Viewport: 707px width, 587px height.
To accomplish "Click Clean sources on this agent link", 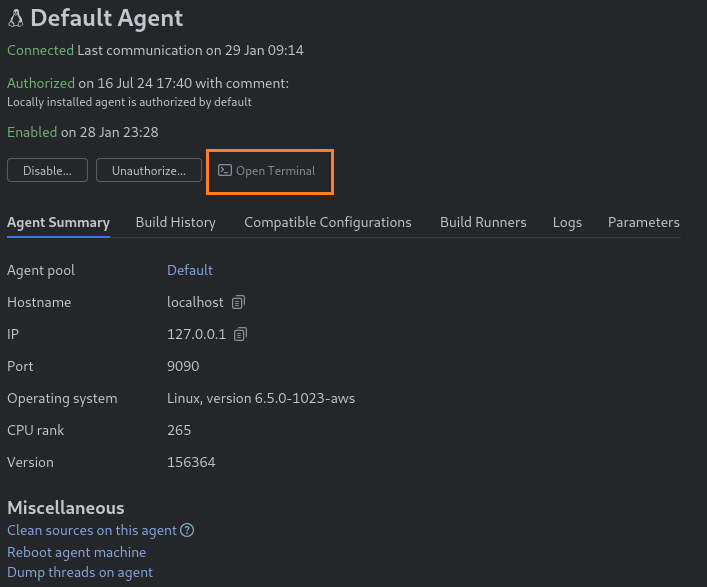I will 92,530.
